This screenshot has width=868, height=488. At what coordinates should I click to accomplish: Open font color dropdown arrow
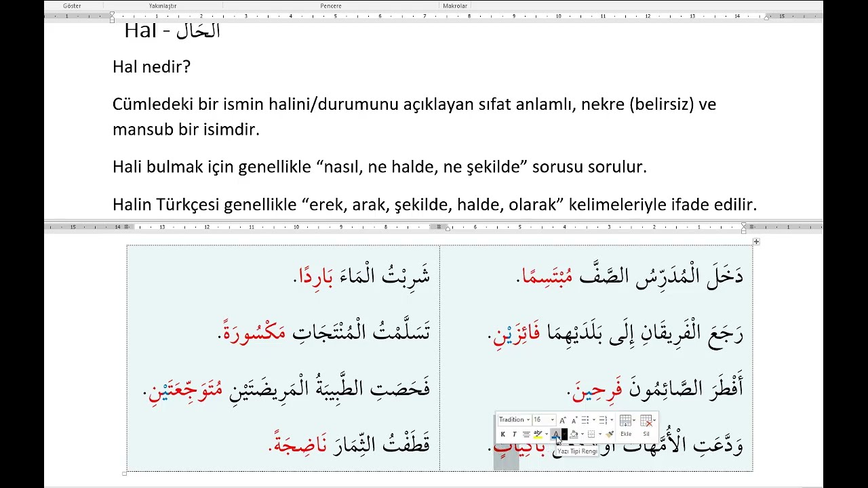click(564, 434)
